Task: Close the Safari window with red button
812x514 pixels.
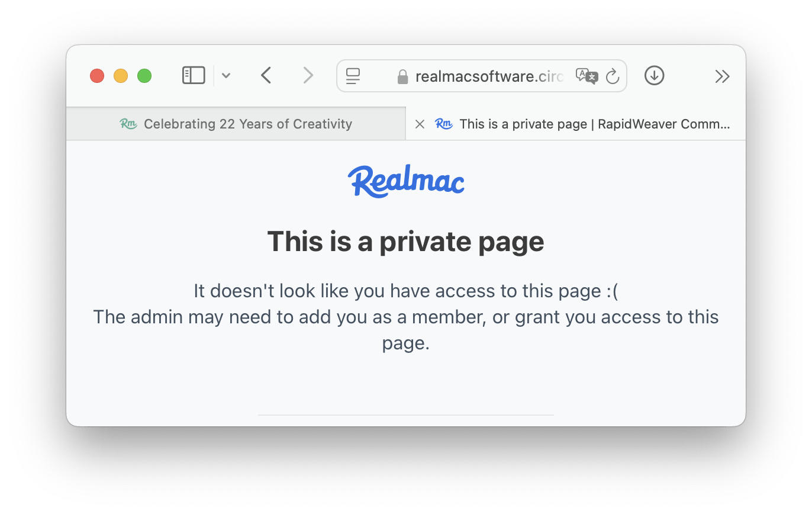Action: [97, 76]
